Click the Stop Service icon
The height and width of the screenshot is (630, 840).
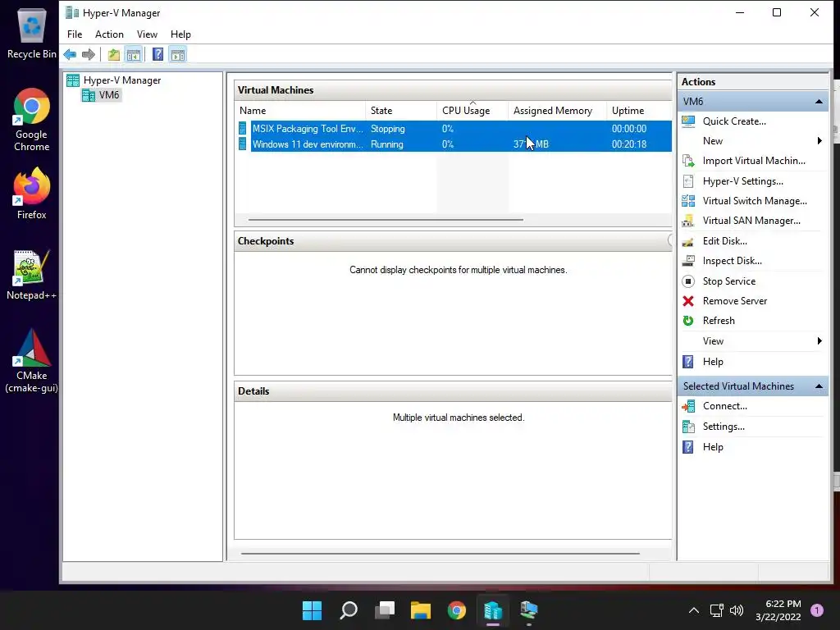pyautogui.click(x=688, y=281)
